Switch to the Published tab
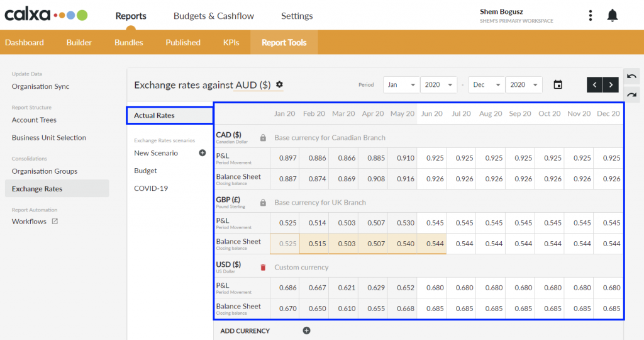The image size is (644, 340). point(183,42)
